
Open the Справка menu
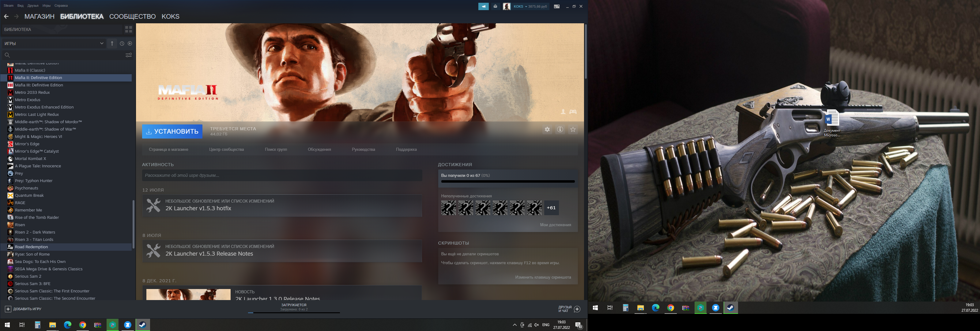tap(61, 6)
